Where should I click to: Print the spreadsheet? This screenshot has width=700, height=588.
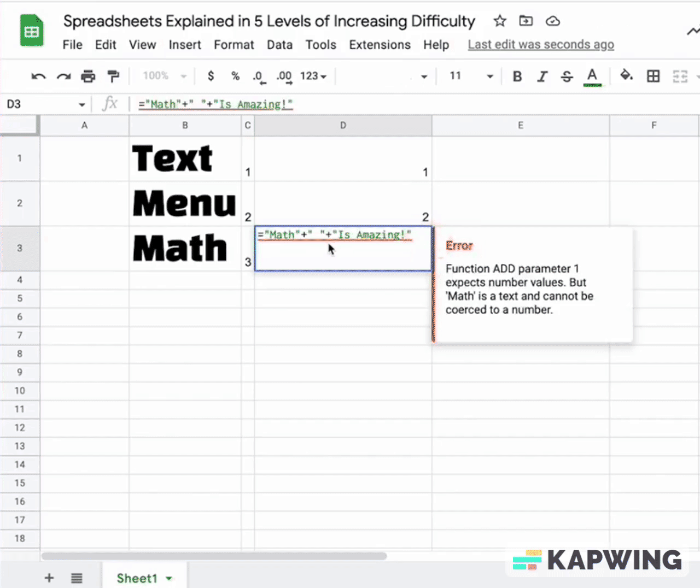[88, 77]
